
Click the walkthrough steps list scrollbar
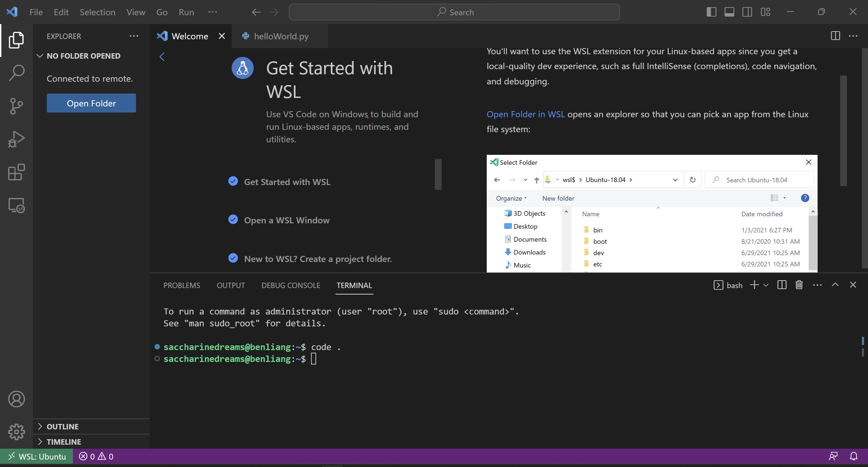pos(438,174)
